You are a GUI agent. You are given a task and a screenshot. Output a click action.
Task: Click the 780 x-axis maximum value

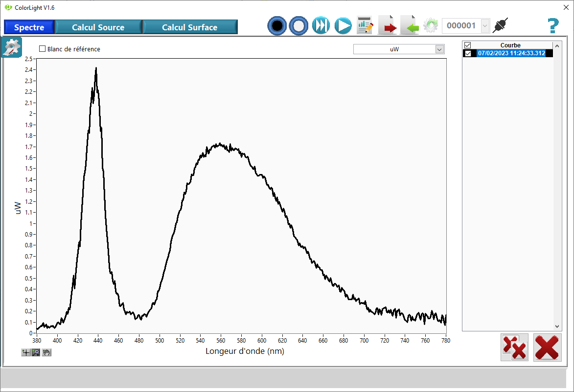[x=445, y=341]
